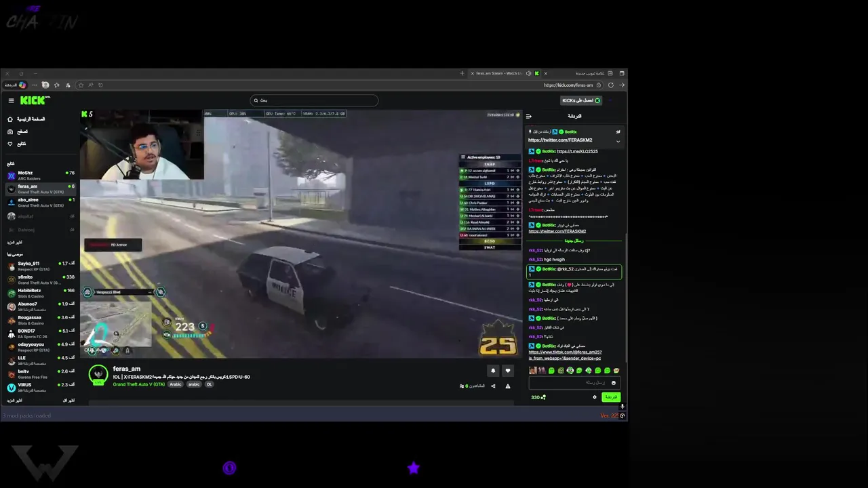Reload the page in browser toolbar
Image resolution: width=868 pixels, height=488 pixels.
pyautogui.click(x=611, y=85)
